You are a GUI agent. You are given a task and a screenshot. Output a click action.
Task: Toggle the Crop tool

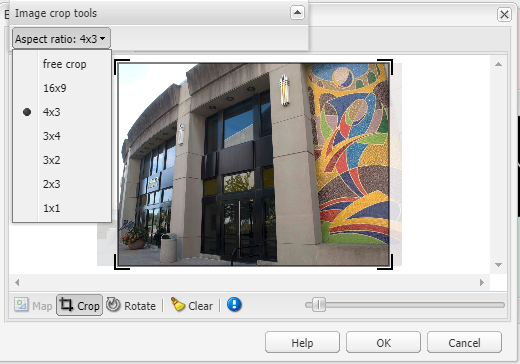tap(79, 305)
